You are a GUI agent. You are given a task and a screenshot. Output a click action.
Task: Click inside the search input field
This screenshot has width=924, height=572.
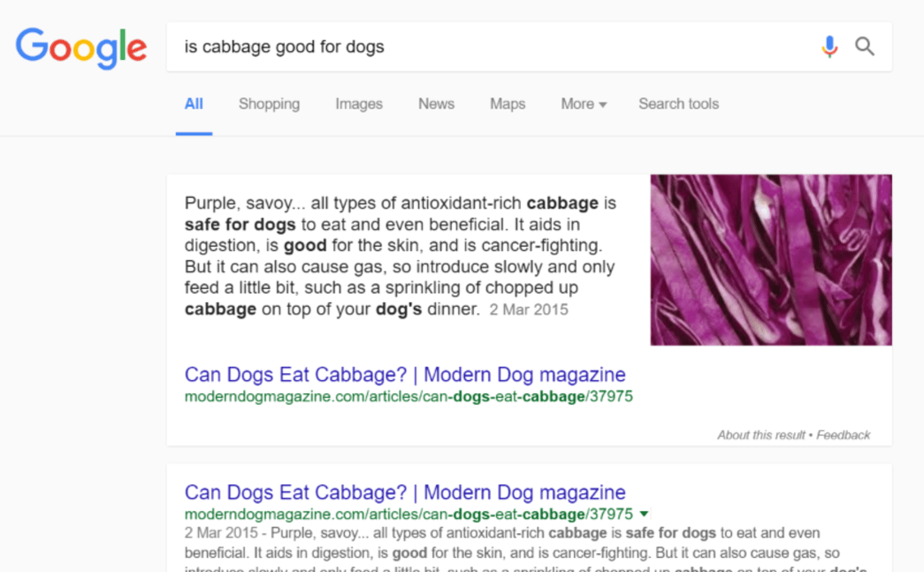[x=493, y=47]
